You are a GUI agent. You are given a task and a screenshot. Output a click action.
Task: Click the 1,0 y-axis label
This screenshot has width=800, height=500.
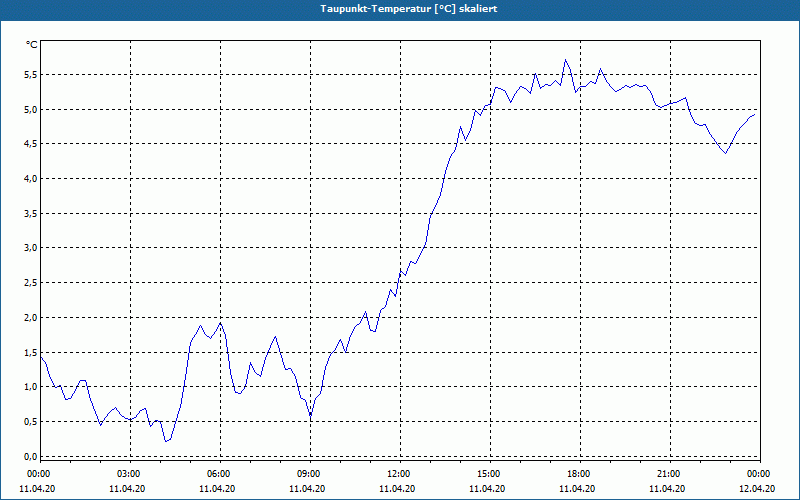(31, 387)
